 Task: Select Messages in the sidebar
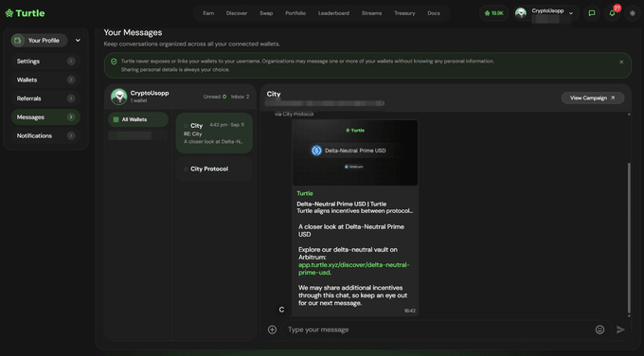pyautogui.click(x=45, y=117)
